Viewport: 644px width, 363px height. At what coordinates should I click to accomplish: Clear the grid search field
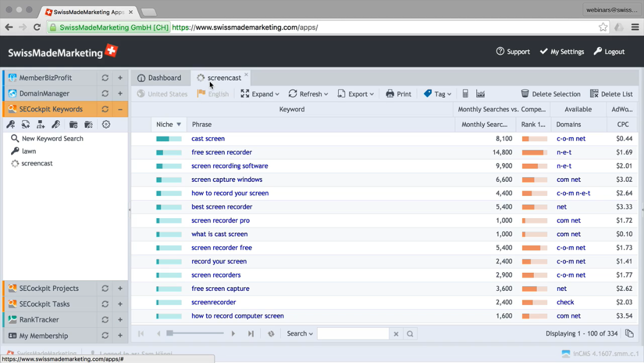click(396, 334)
